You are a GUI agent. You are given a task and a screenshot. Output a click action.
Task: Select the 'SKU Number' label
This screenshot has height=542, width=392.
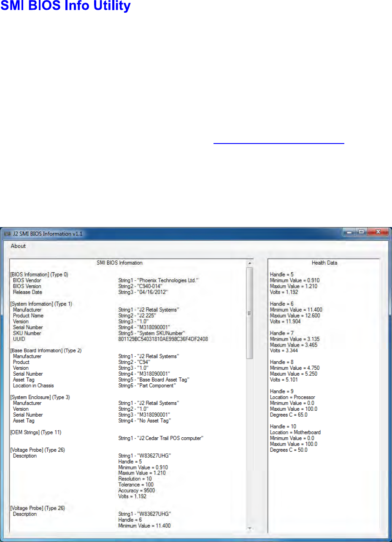[x=27, y=333]
